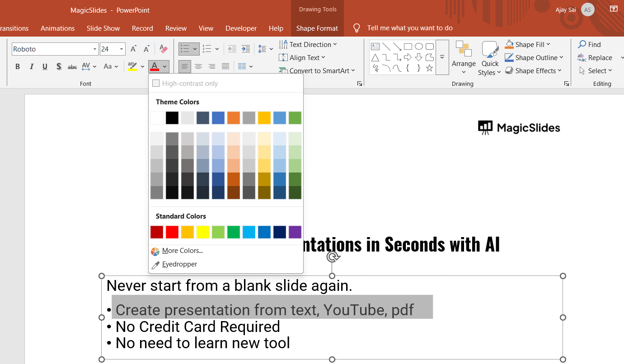Apply Bold formatting to text
624x364 pixels.
coord(18,67)
